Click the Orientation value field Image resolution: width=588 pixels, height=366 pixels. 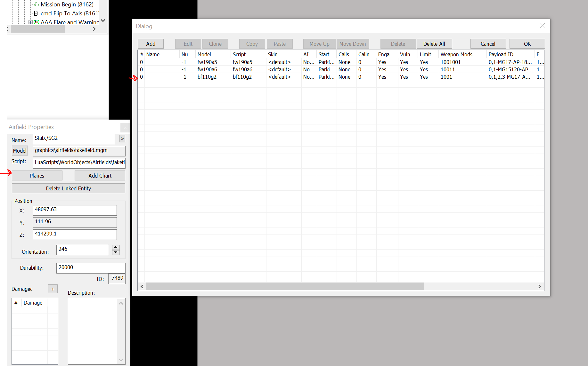coord(82,250)
